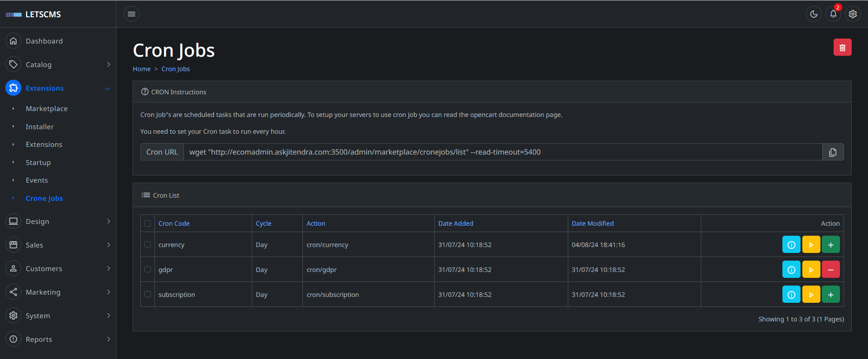Screen dimensions: 868x359
Task: View info for subscription cron job
Action: click(791, 295)
